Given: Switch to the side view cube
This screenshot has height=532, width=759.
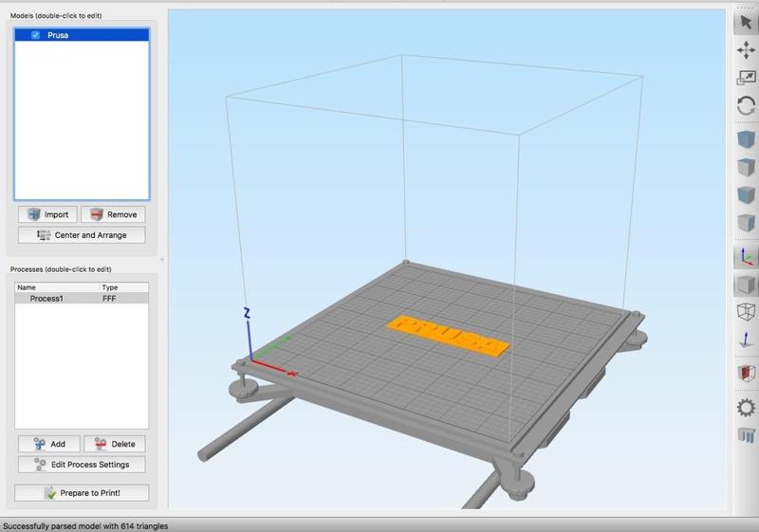Looking at the screenshot, I should (x=746, y=223).
